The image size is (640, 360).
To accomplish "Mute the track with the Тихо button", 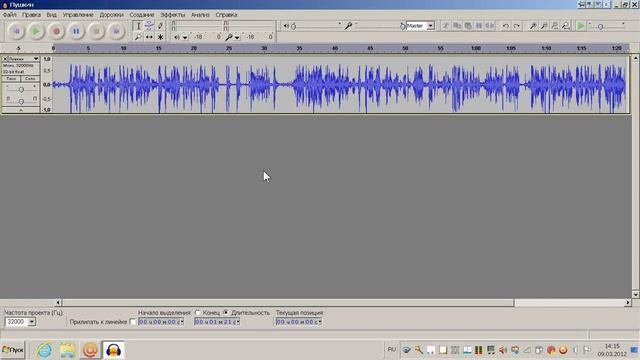I will pos(11,78).
